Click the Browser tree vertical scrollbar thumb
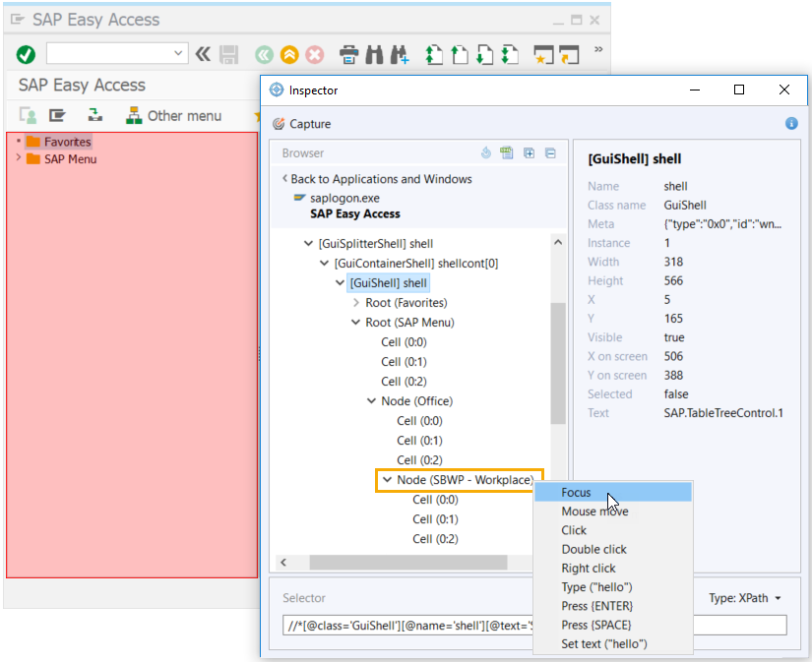 [558, 363]
